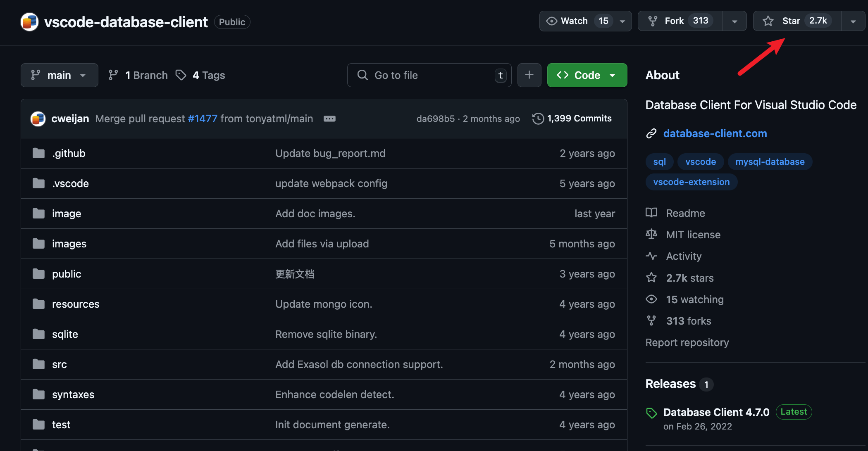
Task: Open the Star lists dropdown arrow
Action: [x=853, y=21]
